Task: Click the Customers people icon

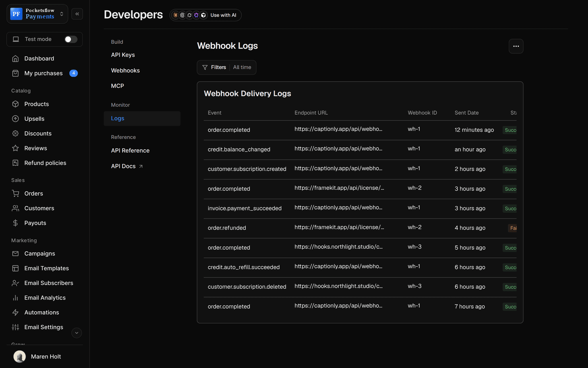Action: tap(16, 208)
